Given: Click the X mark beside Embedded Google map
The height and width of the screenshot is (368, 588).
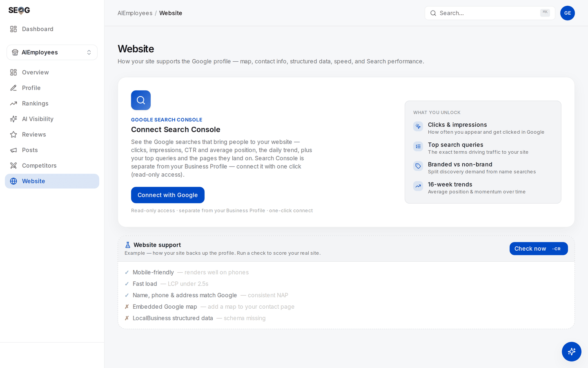Looking at the screenshot, I should (127, 307).
